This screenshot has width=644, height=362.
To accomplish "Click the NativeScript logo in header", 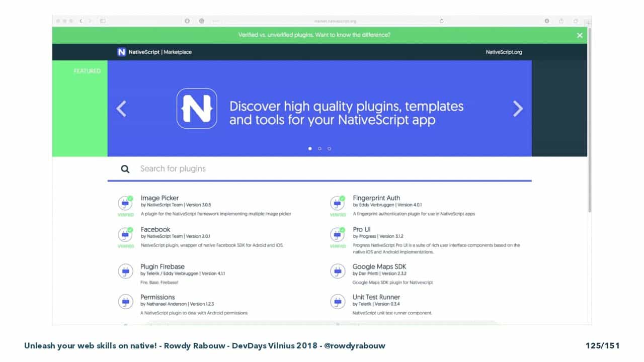I will pyautogui.click(x=121, y=52).
